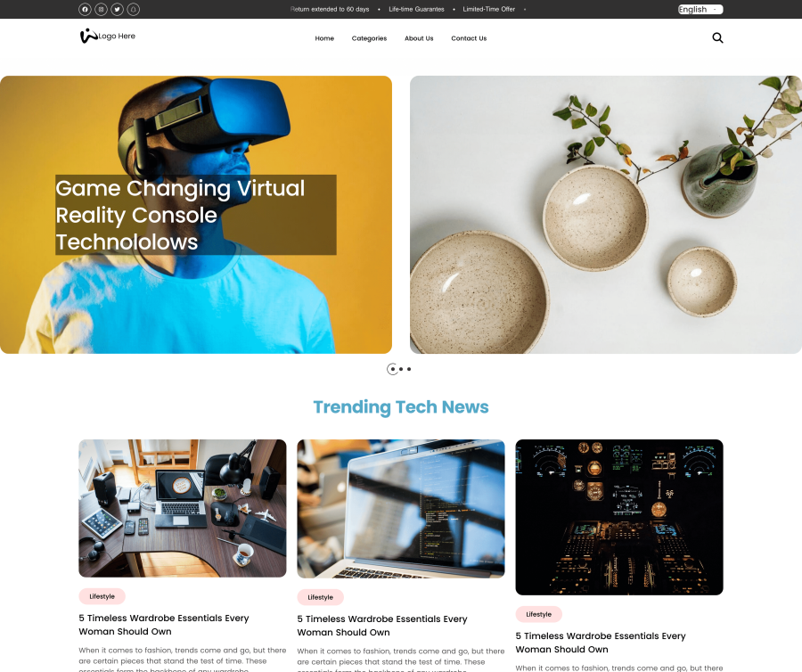802x672 pixels.
Task: Click the search magnifier icon
Action: (717, 37)
